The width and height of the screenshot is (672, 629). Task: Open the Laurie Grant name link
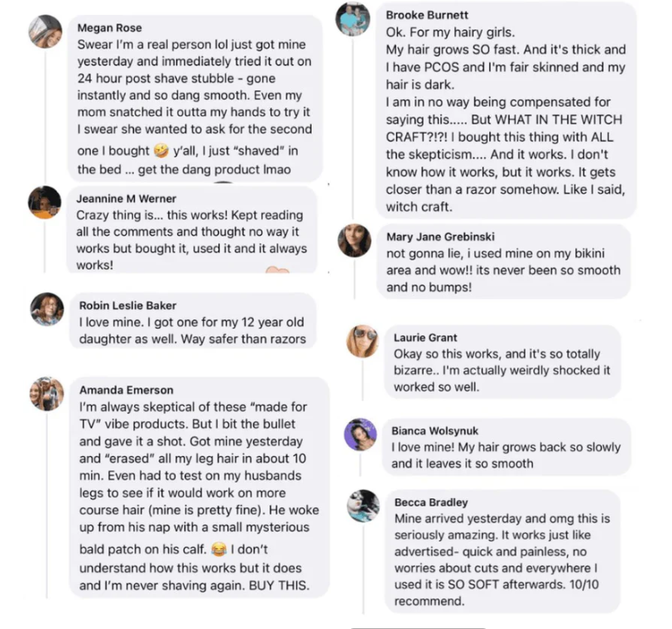[x=425, y=338]
